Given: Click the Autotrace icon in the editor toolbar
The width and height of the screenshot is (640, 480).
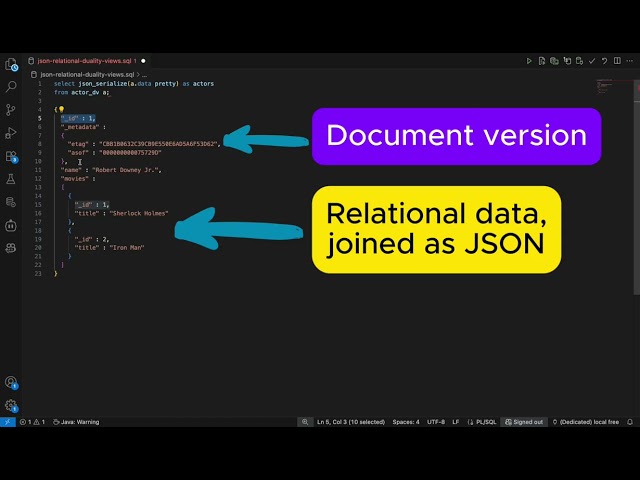Looking at the screenshot, I should [567, 61].
